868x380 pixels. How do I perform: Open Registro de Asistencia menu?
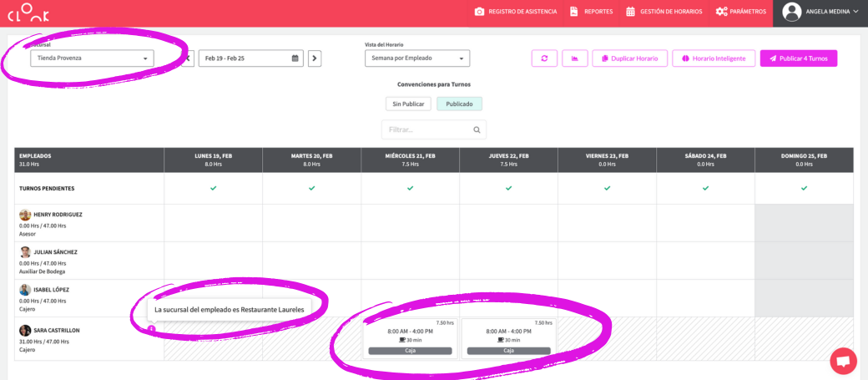coord(515,12)
